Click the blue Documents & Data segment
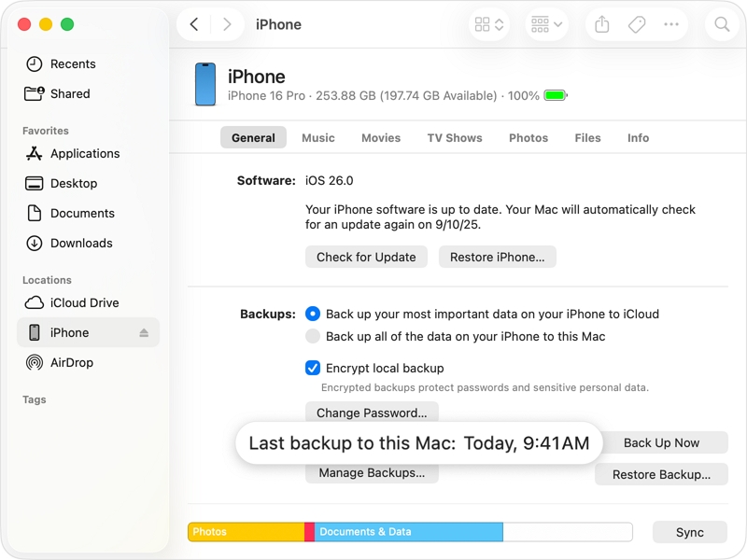Image resolution: width=747 pixels, height=560 pixels. [408, 532]
